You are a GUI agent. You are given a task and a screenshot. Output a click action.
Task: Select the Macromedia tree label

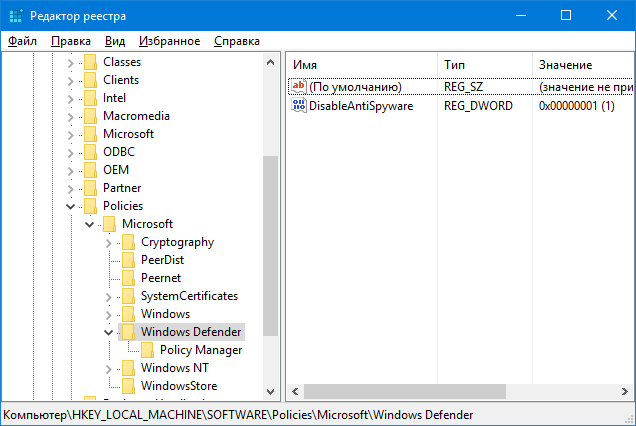click(x=136, y=116)
